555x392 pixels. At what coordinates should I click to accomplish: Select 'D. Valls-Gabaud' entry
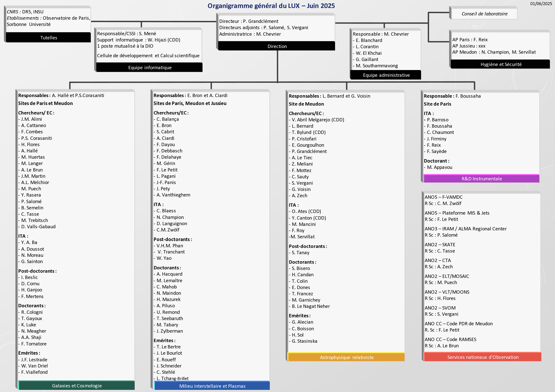click(37, 226)
